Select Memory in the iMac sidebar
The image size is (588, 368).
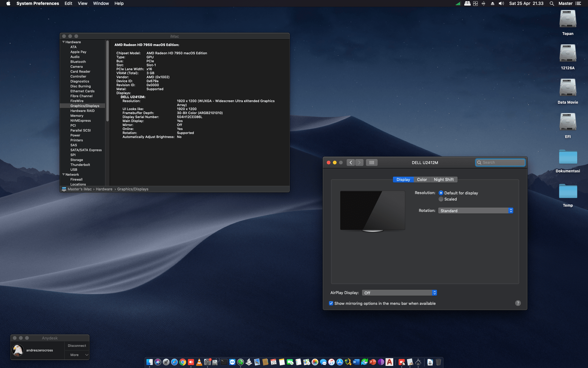pyautogui.click(x=77, y=116)
